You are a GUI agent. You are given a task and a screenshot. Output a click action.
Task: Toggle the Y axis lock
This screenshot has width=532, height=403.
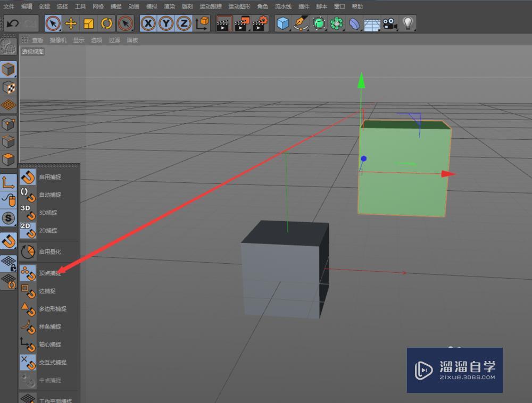(x=166, y=23)
